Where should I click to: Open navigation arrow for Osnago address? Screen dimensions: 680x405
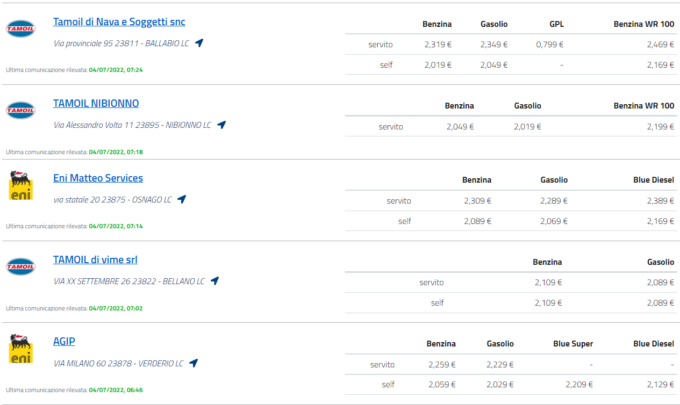click(182, 199)
